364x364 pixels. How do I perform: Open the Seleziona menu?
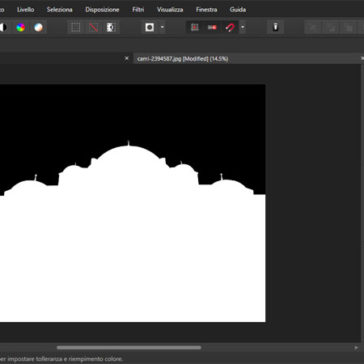pos(60,10)
